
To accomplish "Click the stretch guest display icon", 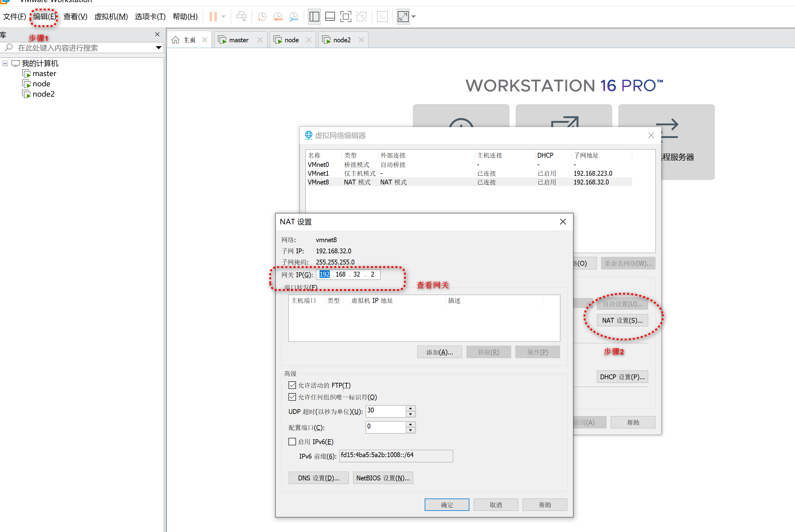I will point(403,16).
